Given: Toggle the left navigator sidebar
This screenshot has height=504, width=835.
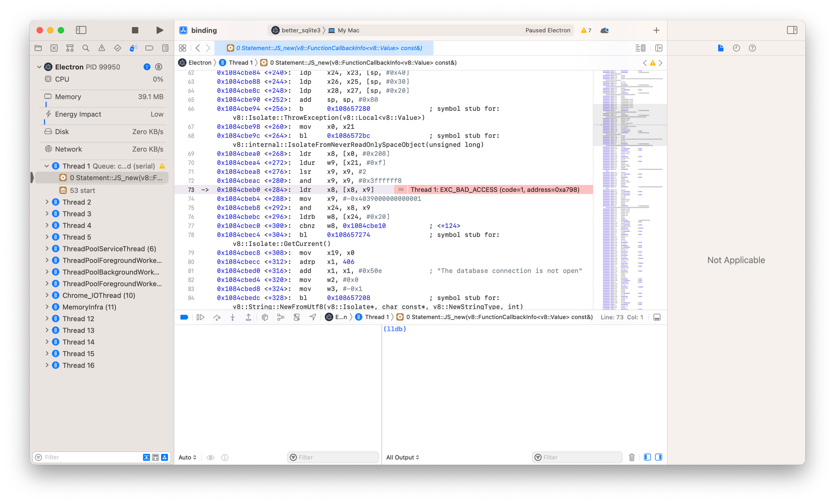Looking at the screenshot, I should (81, 30).
